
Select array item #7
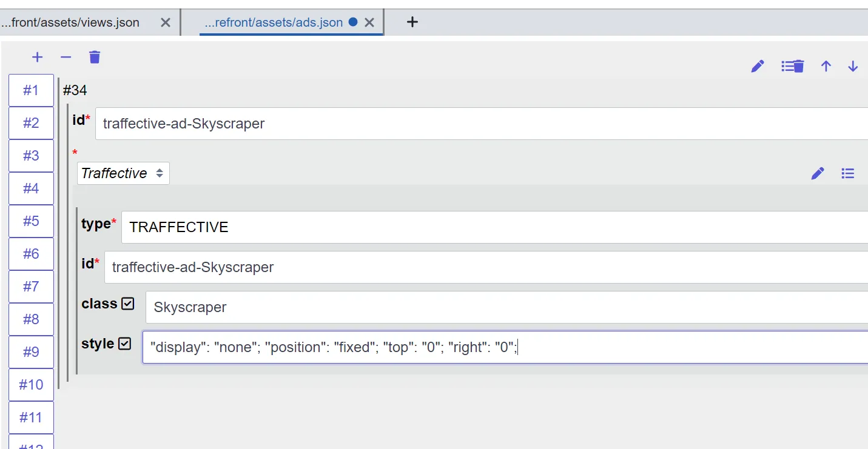31,287
